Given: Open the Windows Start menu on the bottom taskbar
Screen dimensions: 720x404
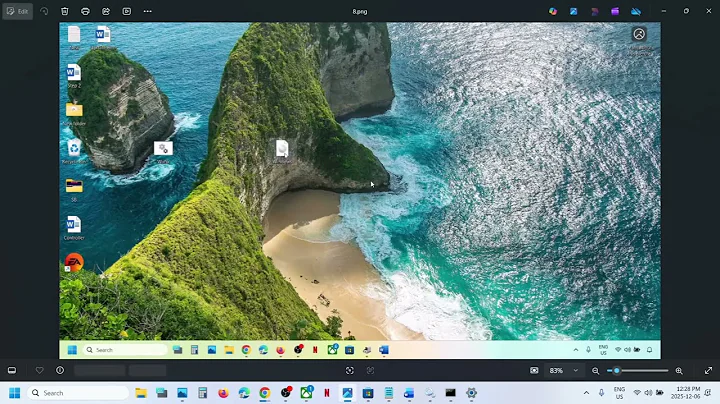Looking at the screenshot, I should pyautogui.click(x=15, y=393).
